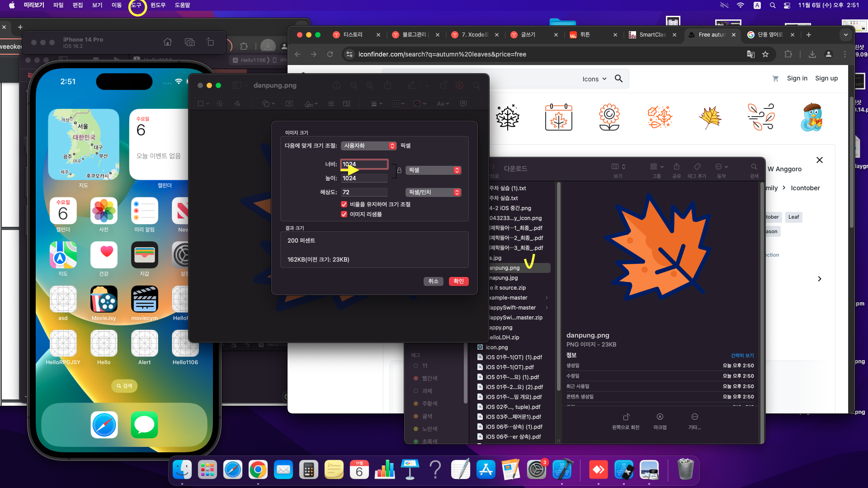Open the 도구 menu in menu bar
Image resolution: width=868 pixels, height=488 pixels.
pos(136,5)
